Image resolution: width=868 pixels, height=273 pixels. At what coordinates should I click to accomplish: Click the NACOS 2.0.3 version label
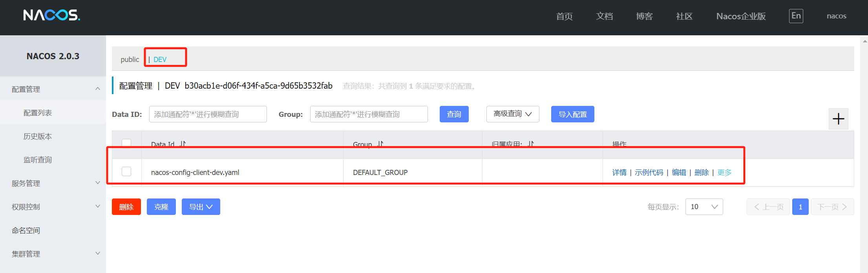53,56
